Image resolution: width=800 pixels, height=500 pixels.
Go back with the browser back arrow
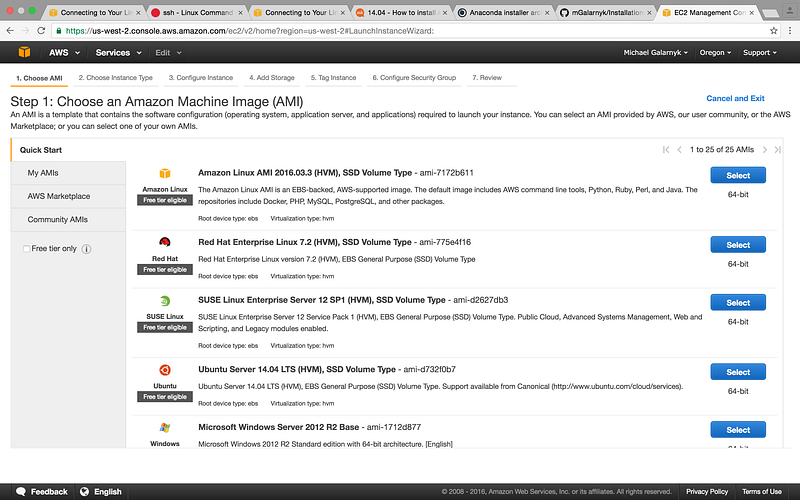(10, 31)
